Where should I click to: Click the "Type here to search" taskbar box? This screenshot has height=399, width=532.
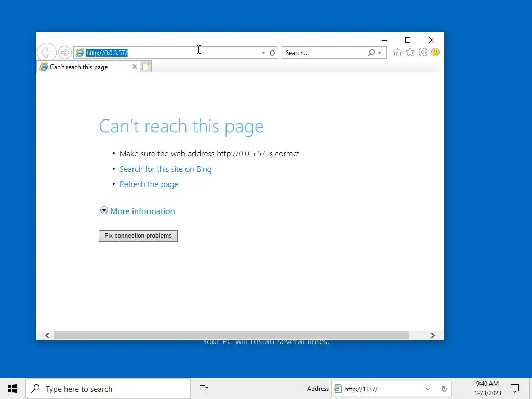click(x=108, y=389)
